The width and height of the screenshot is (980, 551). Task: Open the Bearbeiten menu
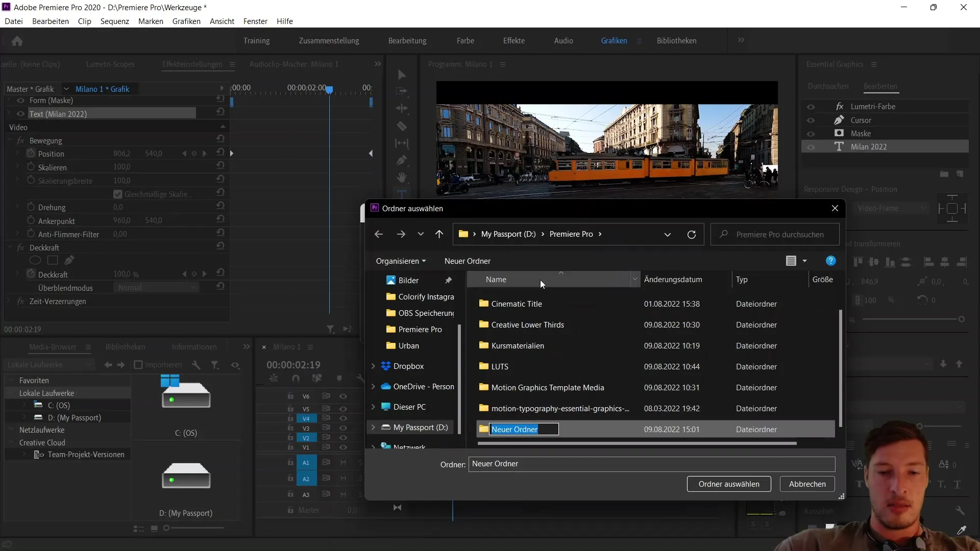pyautogui.click(x=51, y=21)
